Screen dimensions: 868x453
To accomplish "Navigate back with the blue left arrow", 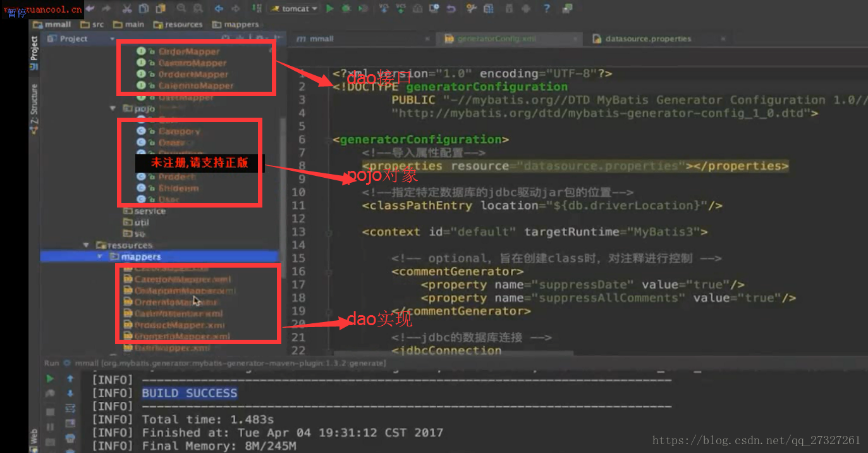I will 219,9.
